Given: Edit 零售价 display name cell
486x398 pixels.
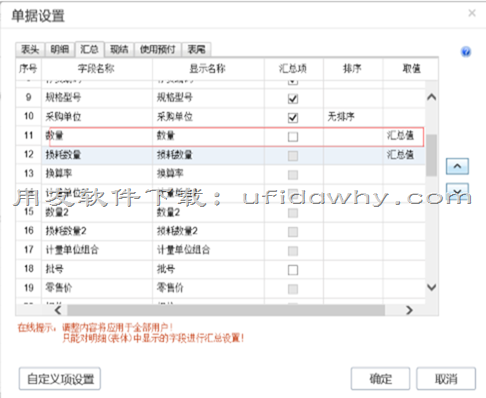Looking at the screenshot, I should coord(208,288).
